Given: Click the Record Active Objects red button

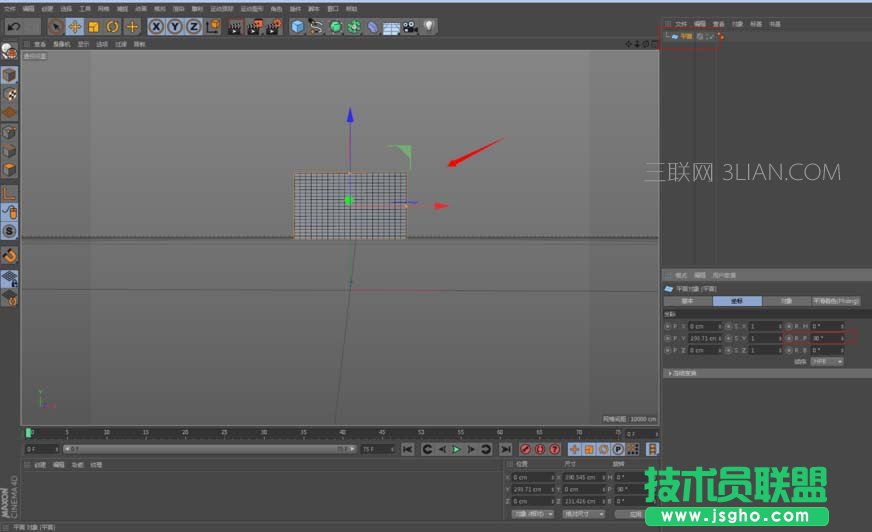Looking at the screenshot, I should tap(525, 449).
